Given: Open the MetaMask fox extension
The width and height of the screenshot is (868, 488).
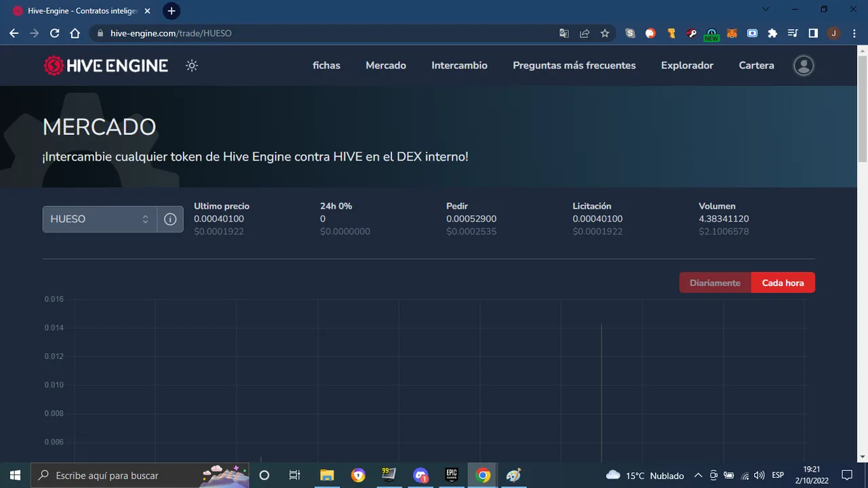Looking at the screenshot, I should pyautogui.click(x=732, y=33).
